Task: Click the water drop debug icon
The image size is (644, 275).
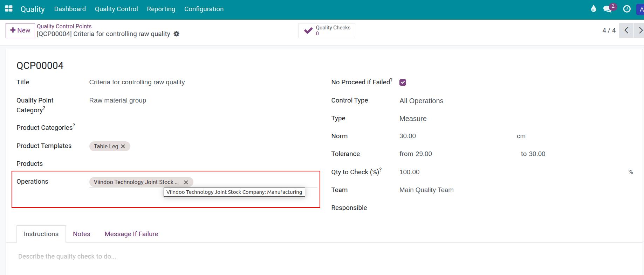Action: pos(593,9)
